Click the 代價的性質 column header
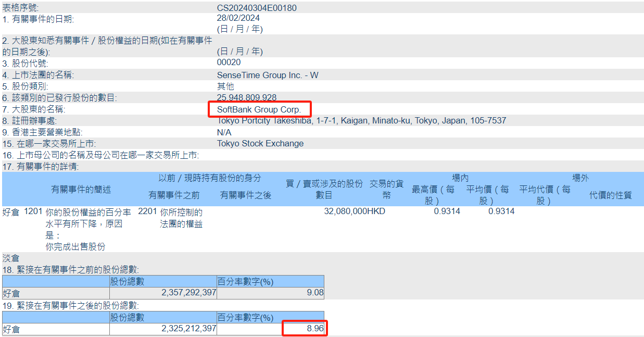 point(611,195)
